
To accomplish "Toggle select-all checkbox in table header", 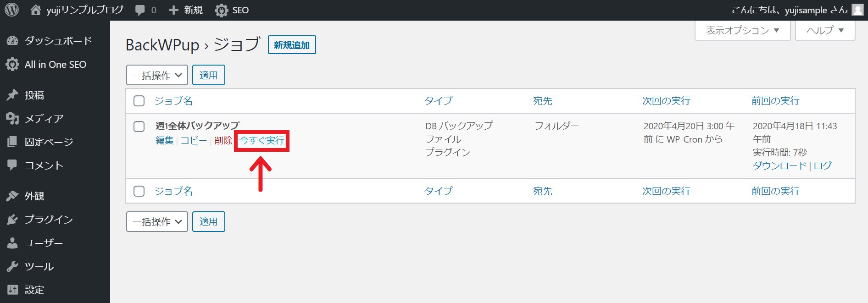I will click(139, 101).
